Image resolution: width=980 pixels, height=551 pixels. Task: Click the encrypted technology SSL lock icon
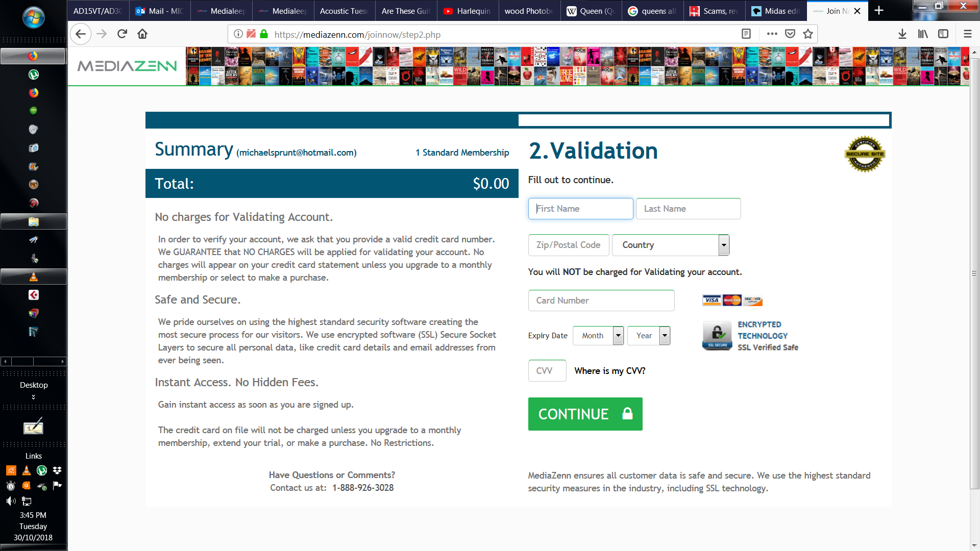click(x=716, y=336)
